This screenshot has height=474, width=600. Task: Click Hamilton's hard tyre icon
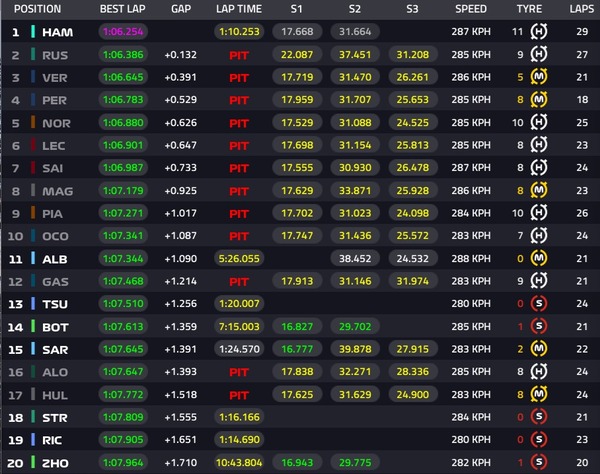(x=538, y=32)
